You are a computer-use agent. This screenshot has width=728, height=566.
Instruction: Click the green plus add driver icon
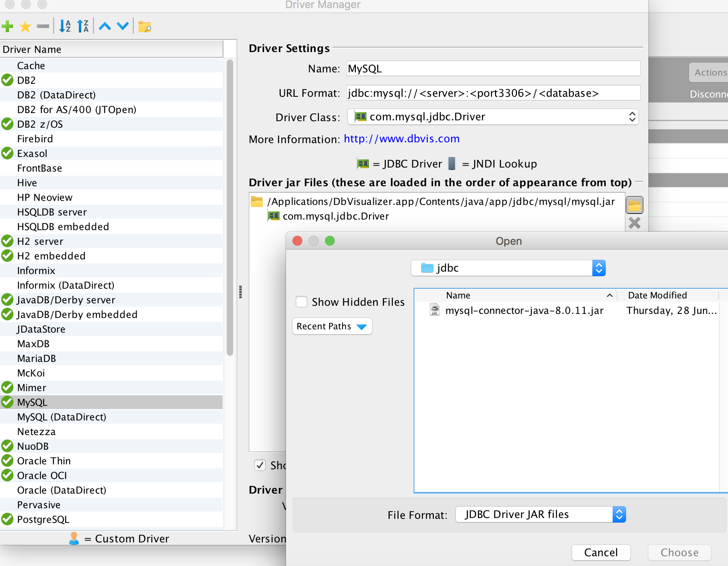[7, 26]
